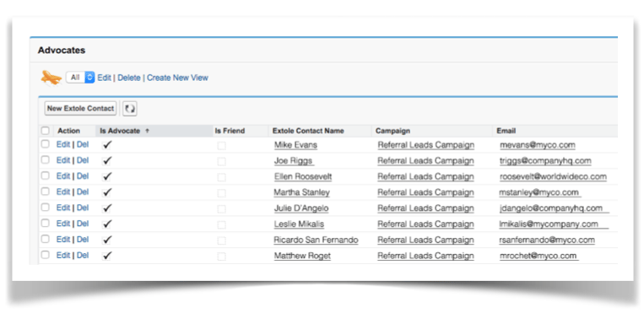Click Del for Julie D'Angelo
Image resolution: width=644 pixels, height=313 pixels.
coord(83,208)
